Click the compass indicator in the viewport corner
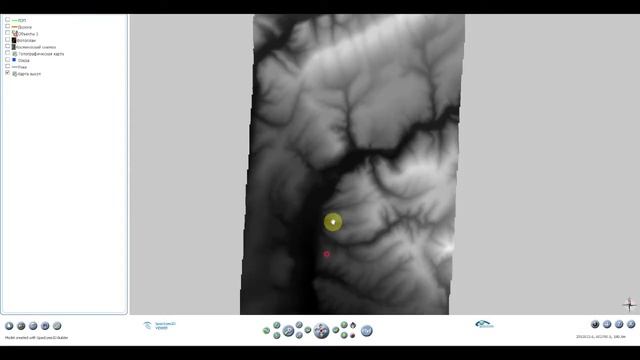 [x=629, y=304]
